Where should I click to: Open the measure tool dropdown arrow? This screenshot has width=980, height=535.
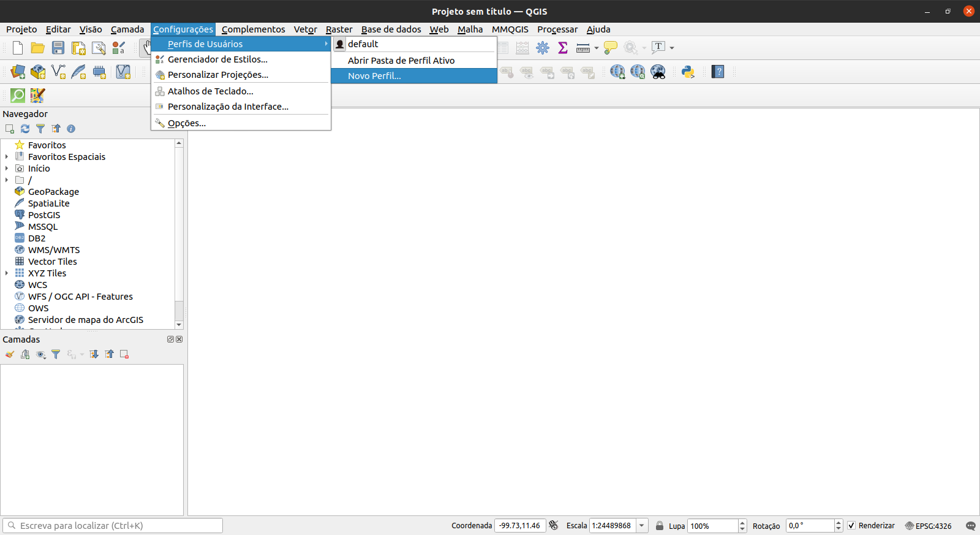597,48
